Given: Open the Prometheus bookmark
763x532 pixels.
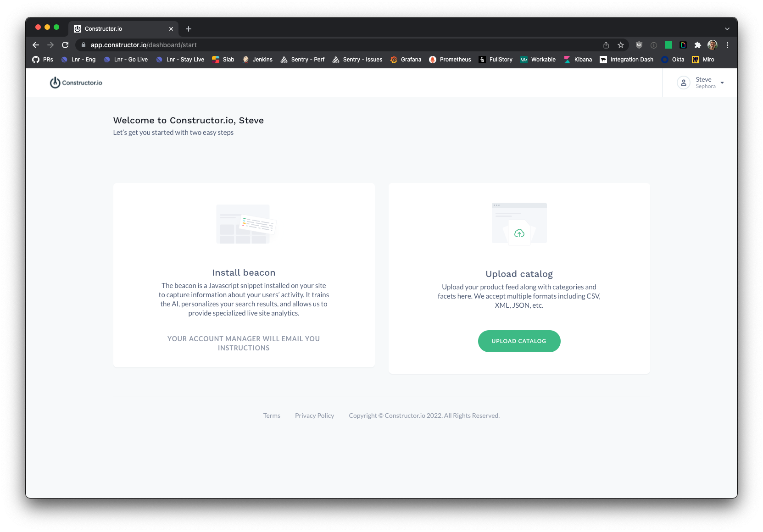Looking at the screenshot, I should (450, 60).
